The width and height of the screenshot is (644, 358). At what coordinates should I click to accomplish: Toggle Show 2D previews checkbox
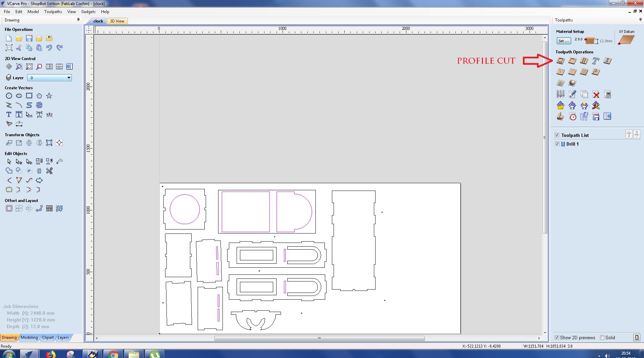[557, 338]
